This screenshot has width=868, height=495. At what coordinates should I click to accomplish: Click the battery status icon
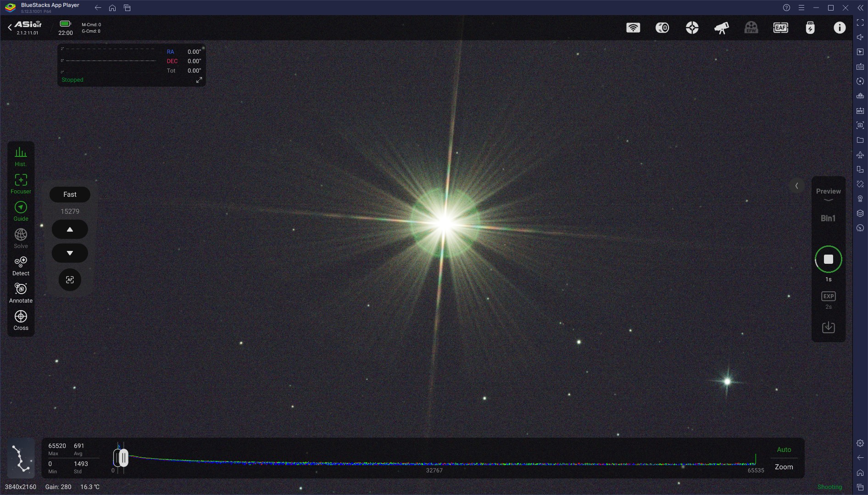pos(66,23)
